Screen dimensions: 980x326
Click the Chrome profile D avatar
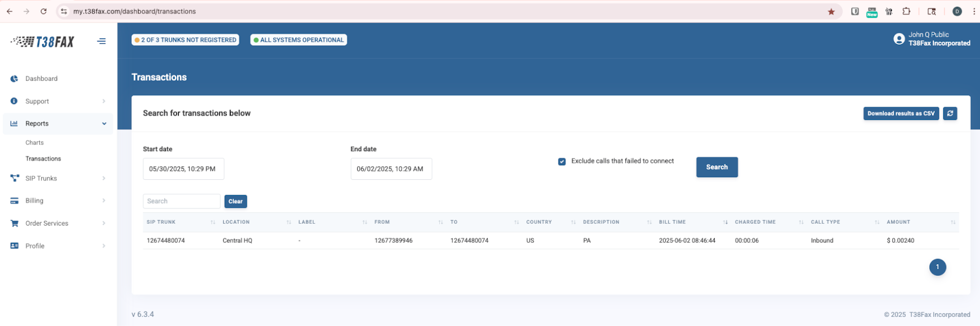click(957, 11)
